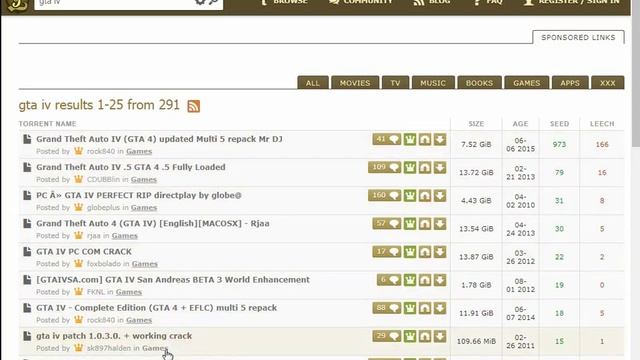Image resolution: width=640 pixels, height=360 pixels.
Task: Click search settings gear icon in search box
Action: tap(200, 2)
